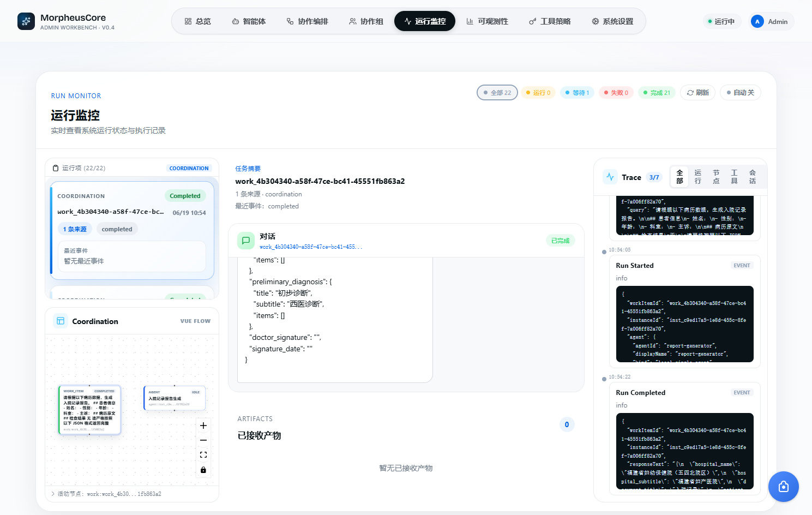Image resolution: width=812 pixels, height=515 pixels.
Task: Click the EVENT tag on Run Started
Action: click(x=742, y=265)
